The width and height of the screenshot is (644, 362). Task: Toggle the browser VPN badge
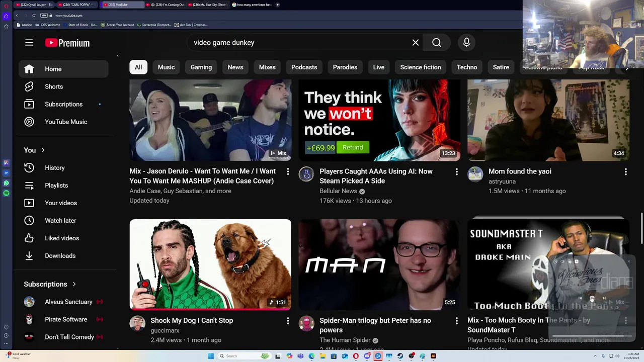[44, 16]
